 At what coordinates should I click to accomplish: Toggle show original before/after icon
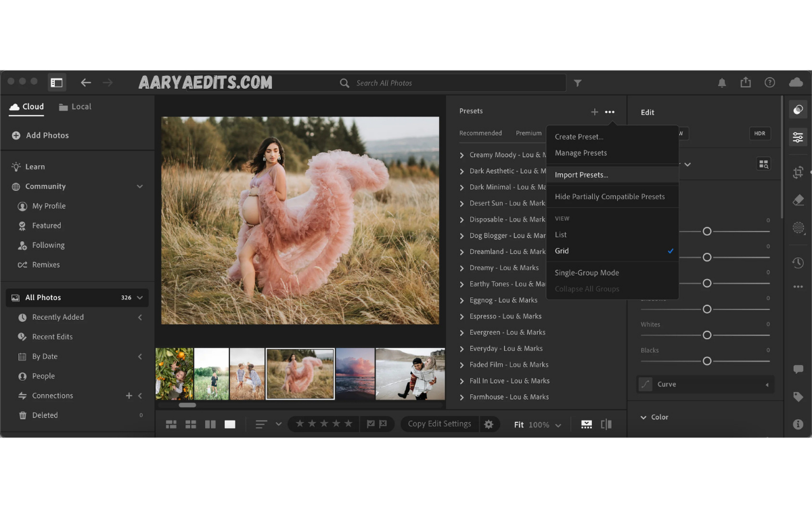click(x=606, y=425)
